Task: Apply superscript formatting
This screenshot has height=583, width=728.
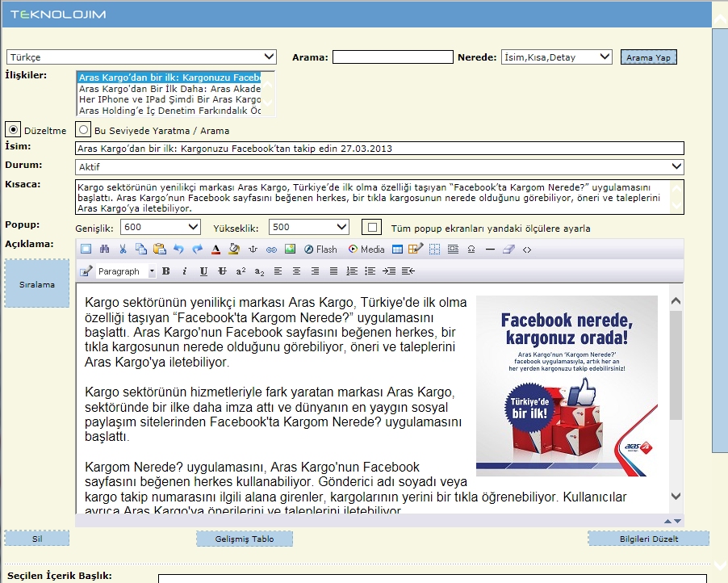Action: tap(241, 271)
